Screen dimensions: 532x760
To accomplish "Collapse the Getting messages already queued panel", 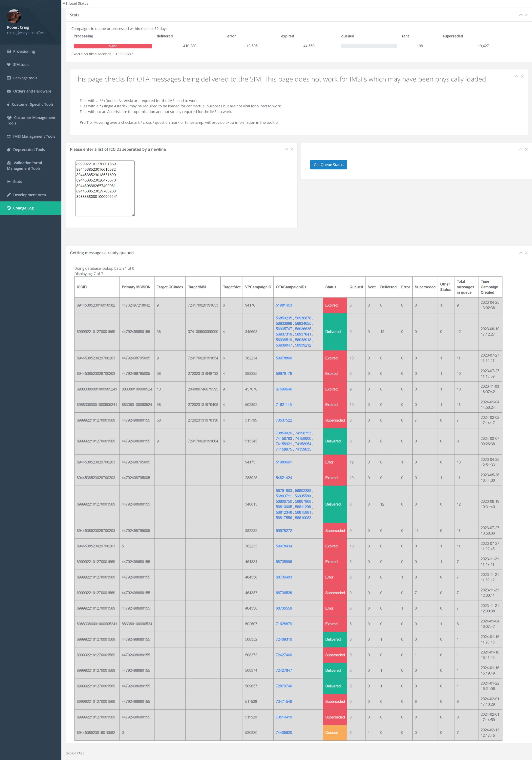I will 521,253.
